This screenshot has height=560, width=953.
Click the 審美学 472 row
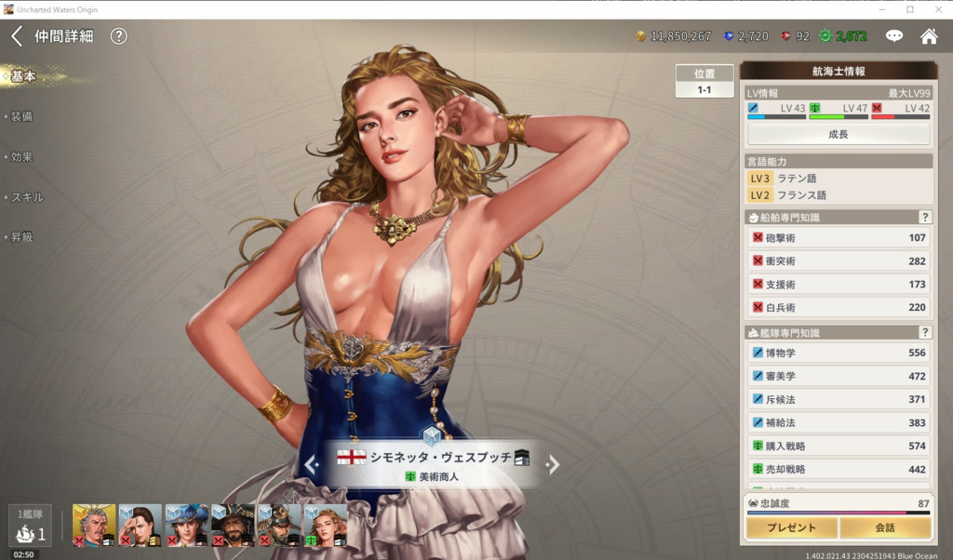pyautogui.click(x=839, y=376)
